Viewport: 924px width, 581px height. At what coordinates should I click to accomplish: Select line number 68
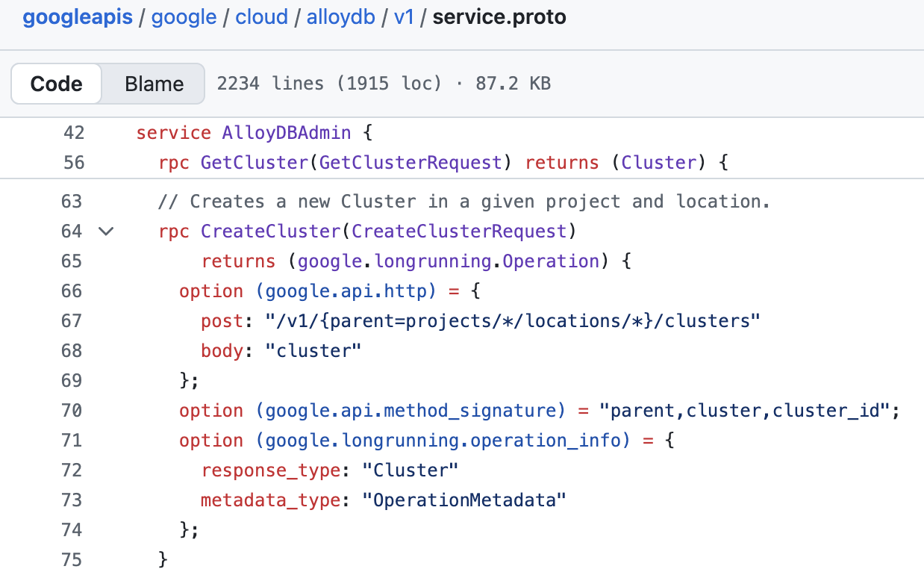click(72, 351)
